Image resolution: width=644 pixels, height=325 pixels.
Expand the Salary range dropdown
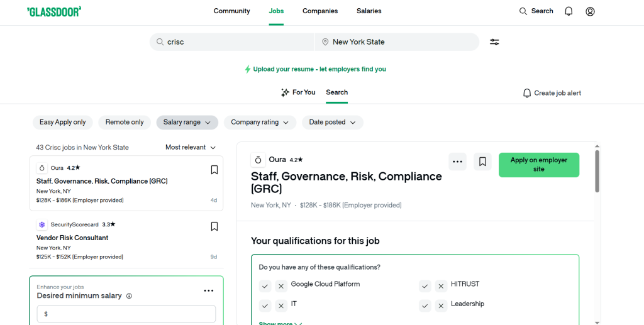[187, 123]
